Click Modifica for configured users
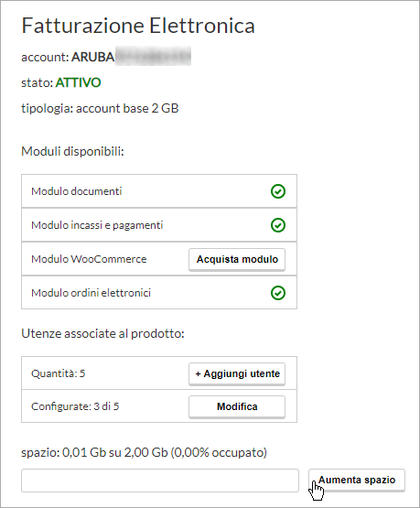This screenshot has width=420, height=508. [x=237, y=406]
